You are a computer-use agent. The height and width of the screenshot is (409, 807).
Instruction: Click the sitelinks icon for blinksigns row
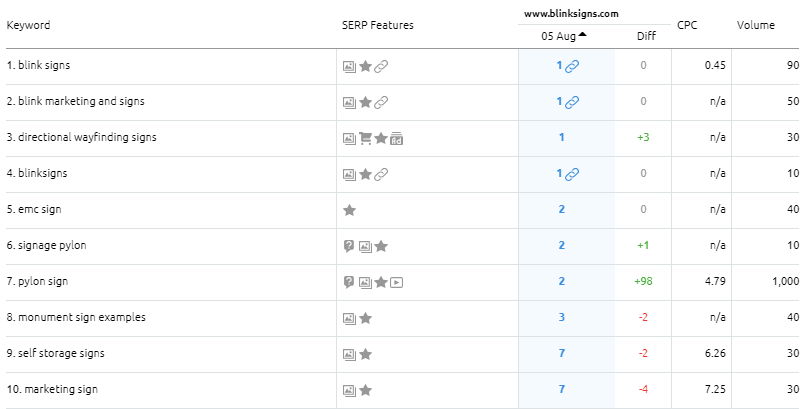(381, 174)
